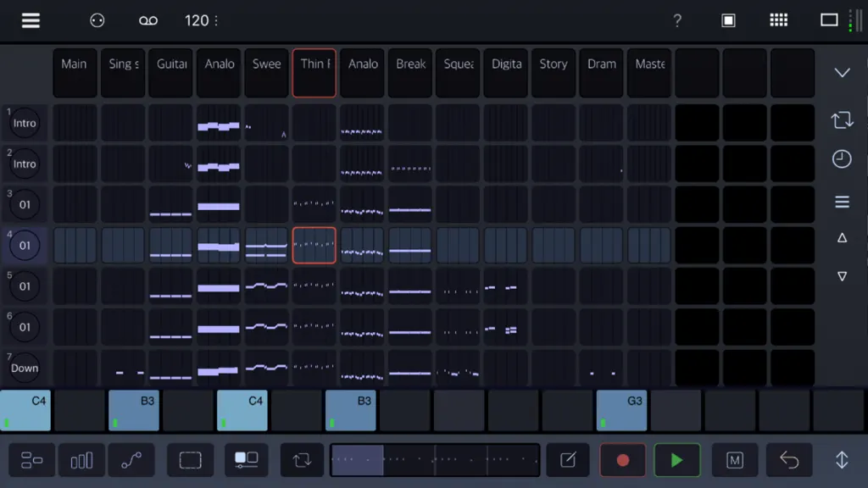Screen dimensions: 868x488
Task: Open the help question mark
Action: (677, 20)
